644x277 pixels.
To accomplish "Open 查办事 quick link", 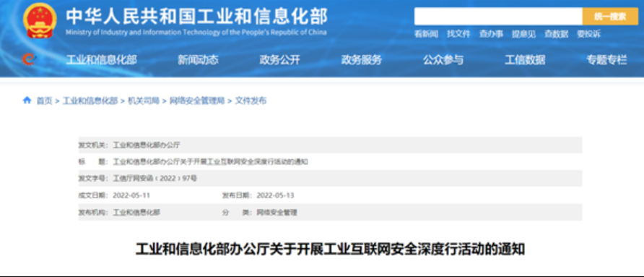I will tap(491, 34).
